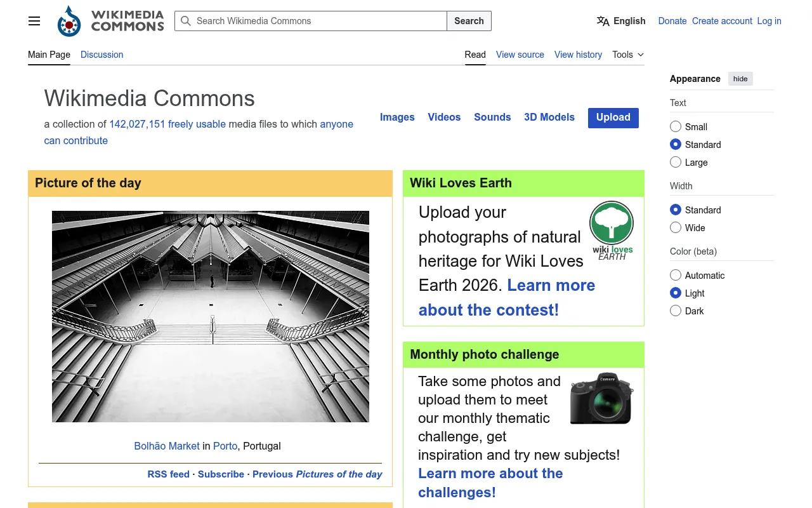Image resolution: width=812 pixels, height=508 pixels.
Task: Click the camera image in photo challenge
Action: [x=601, y=399]
